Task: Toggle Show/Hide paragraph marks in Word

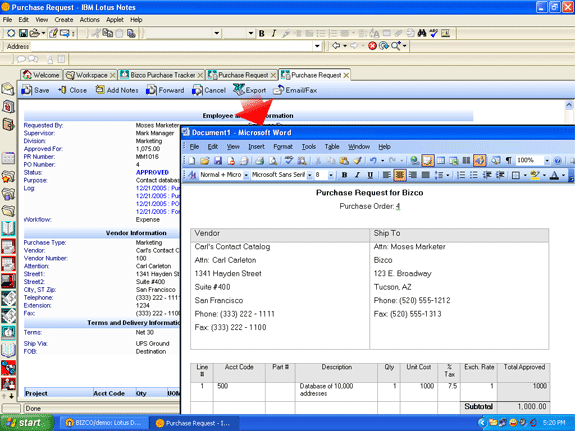Action: (x=509, y=160)
